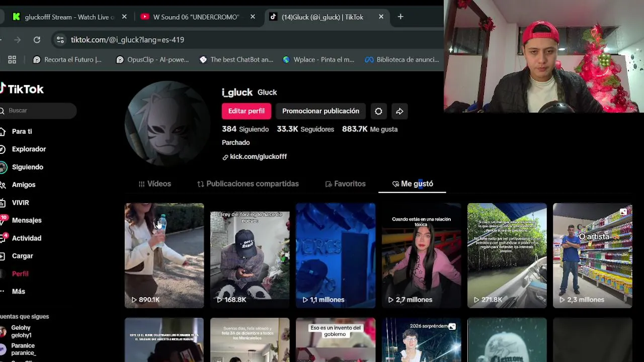Click the TikTok logo in sidebar
Screen dimensions: 644x362
click(22, 89)
